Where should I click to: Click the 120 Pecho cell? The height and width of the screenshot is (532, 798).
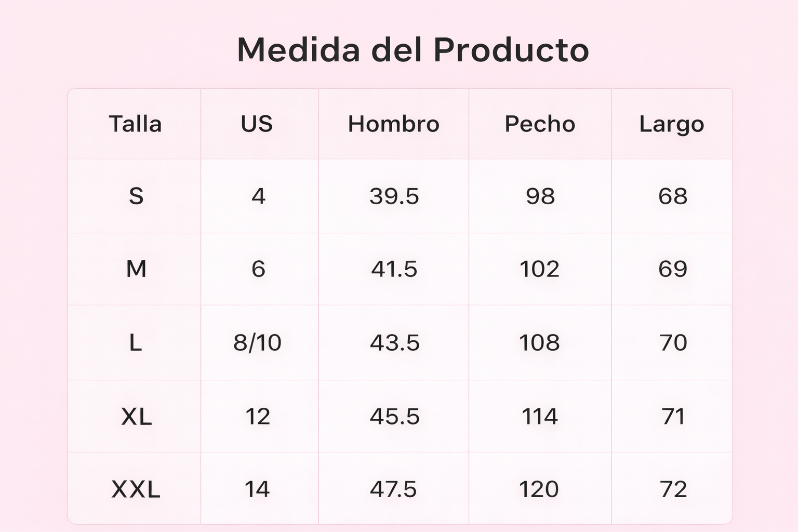539,489
